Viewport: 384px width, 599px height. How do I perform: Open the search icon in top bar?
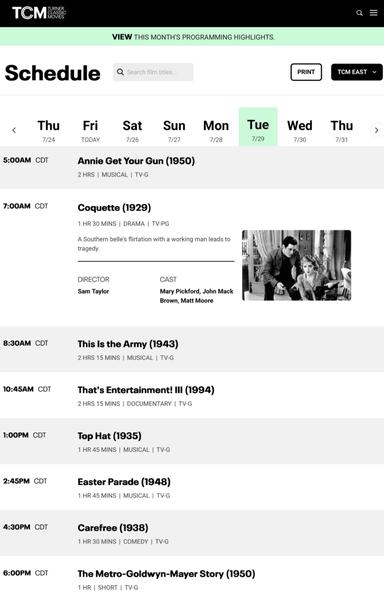point(359,13)
